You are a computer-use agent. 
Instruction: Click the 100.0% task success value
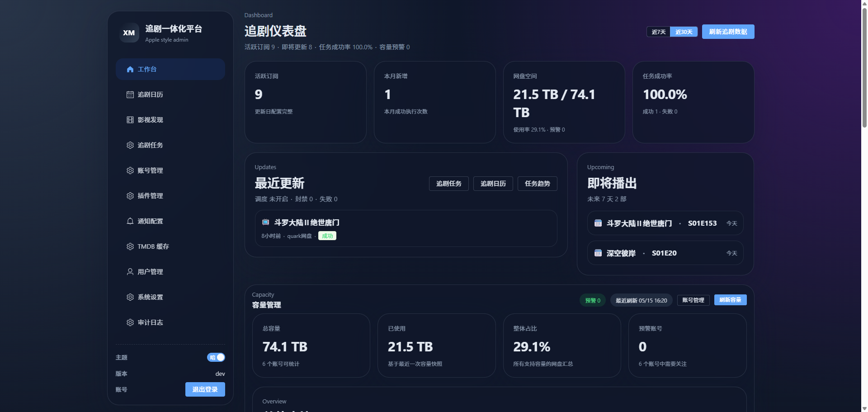tap(665, 95)
